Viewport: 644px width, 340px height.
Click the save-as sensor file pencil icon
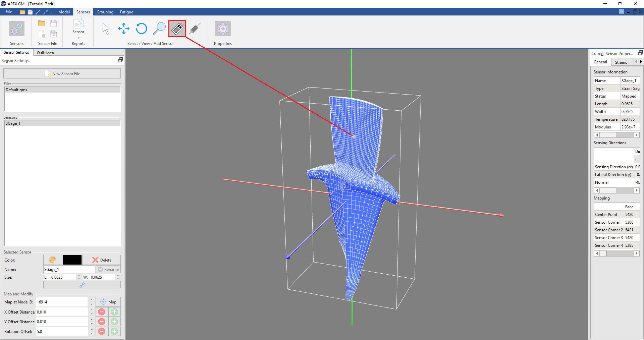tap(53, 34)
